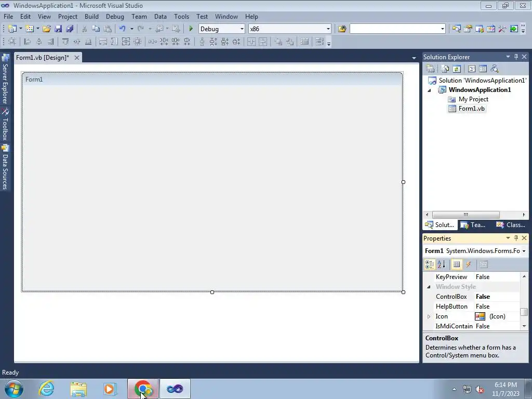Save the current file with the floppy icon
Screen dimensions: 532x399
(x=58, y=29)
